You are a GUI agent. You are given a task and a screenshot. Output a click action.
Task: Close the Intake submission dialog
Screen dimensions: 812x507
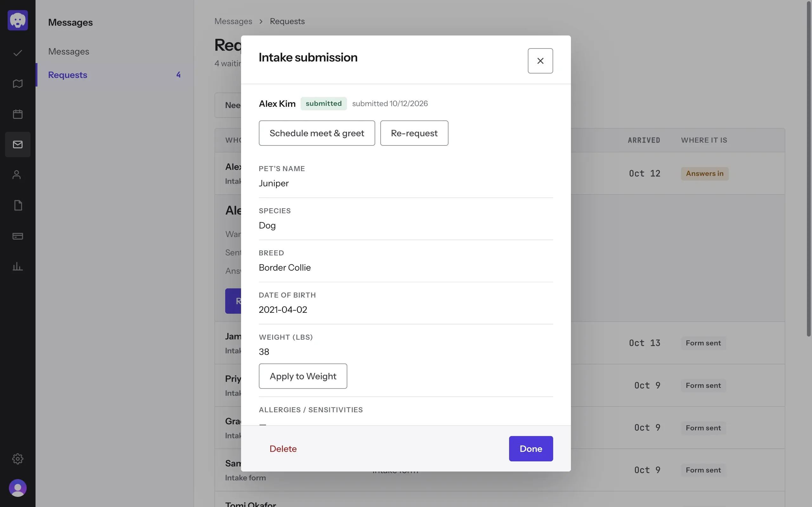(540, 61)
